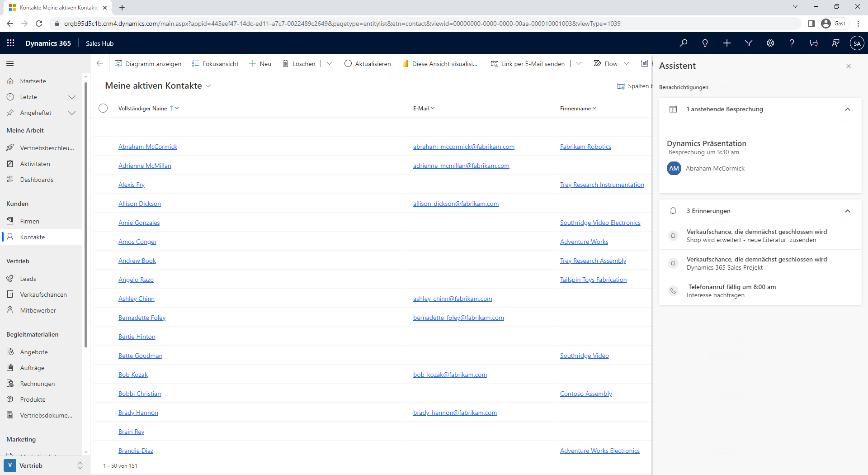Viewport: 868px width, 475px height.
Task: Open the Dynamics 365 app launcher grid
Action: tap(11, 43)
